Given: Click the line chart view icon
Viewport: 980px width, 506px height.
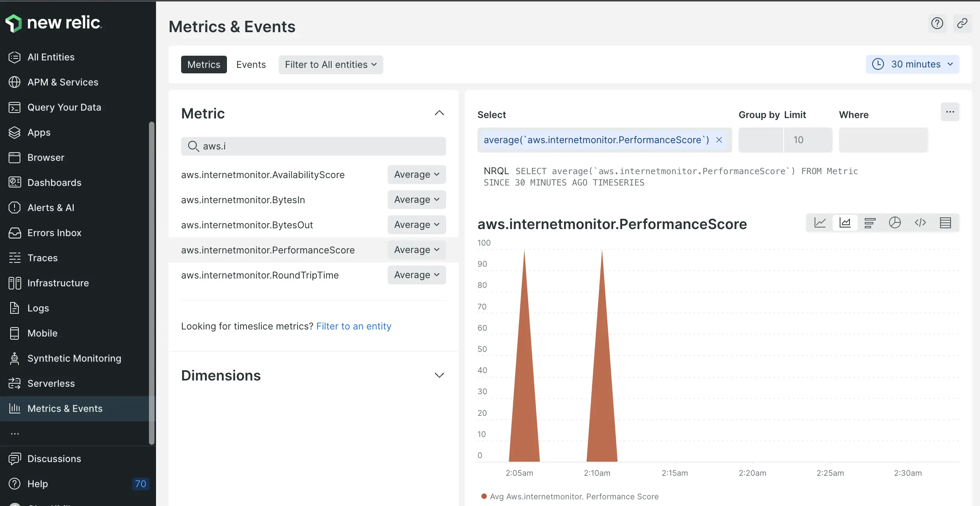Looking at the screenshot, I should coord(819,223).
